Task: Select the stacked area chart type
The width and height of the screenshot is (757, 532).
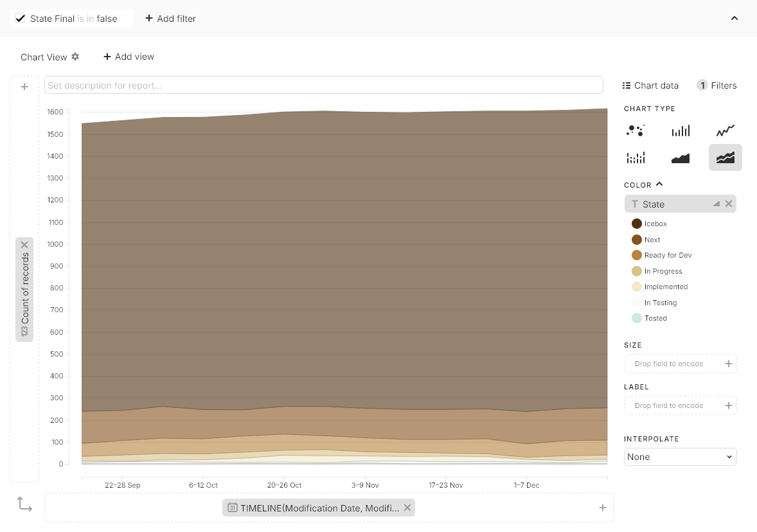Action: click(x=726, y=157)
